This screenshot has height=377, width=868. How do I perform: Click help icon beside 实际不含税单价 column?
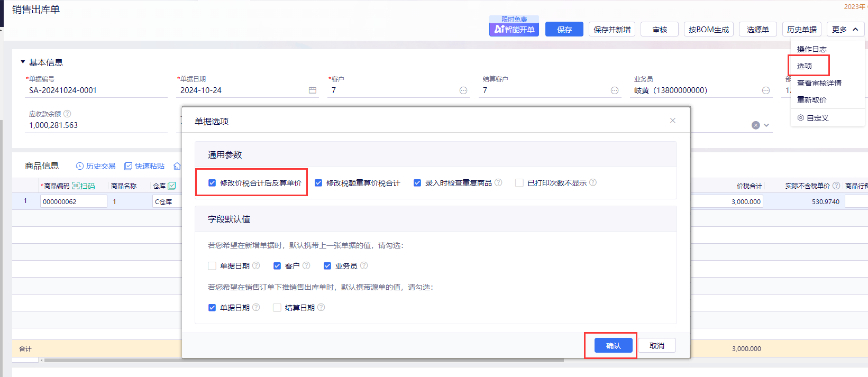[836, 186]
